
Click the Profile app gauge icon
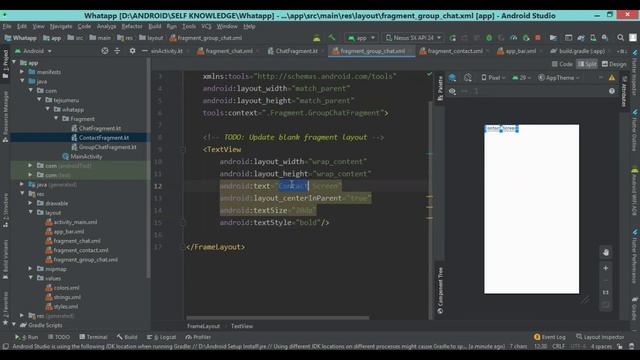[x=513, y=38]
